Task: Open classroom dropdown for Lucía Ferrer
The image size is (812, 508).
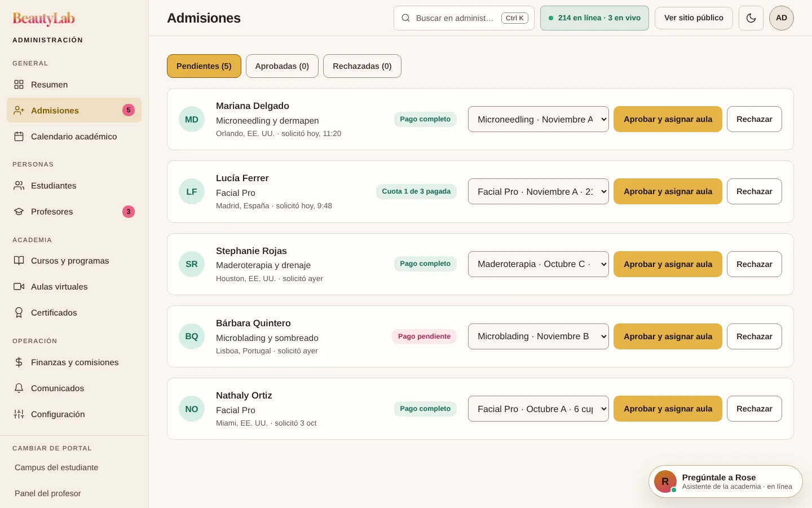Action: coord(539,191)
